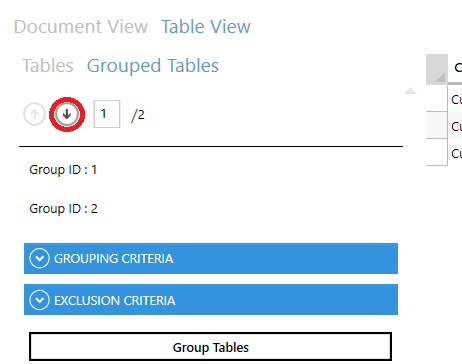Viewport: 462px width, 364px height.
Task: Select the first row header in grid
Action: point(437,98)
